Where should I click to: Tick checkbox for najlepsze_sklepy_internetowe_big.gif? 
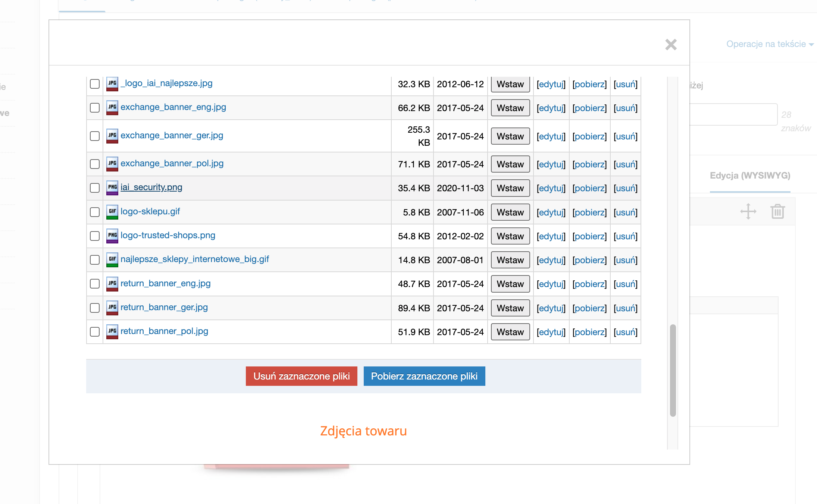[x=95, y=260]
